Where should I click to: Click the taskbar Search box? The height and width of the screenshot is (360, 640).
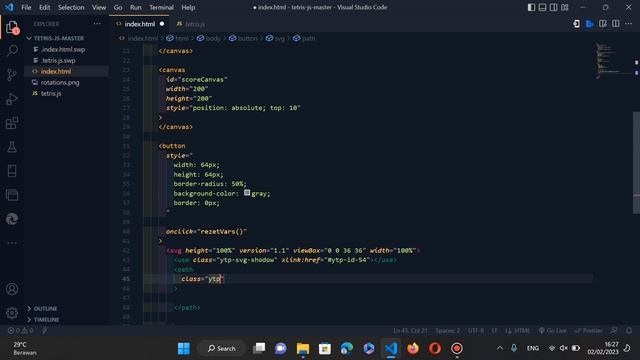222,348
